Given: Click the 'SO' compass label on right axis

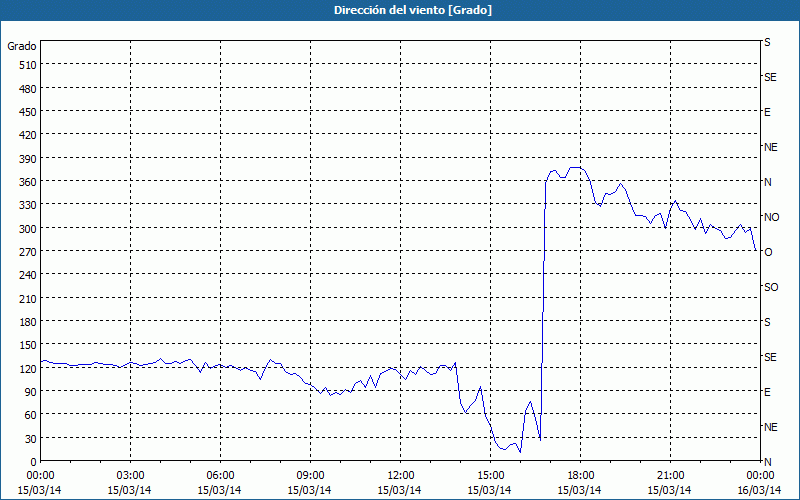Looking at the screenshot, I should click(x=771, y=287).
